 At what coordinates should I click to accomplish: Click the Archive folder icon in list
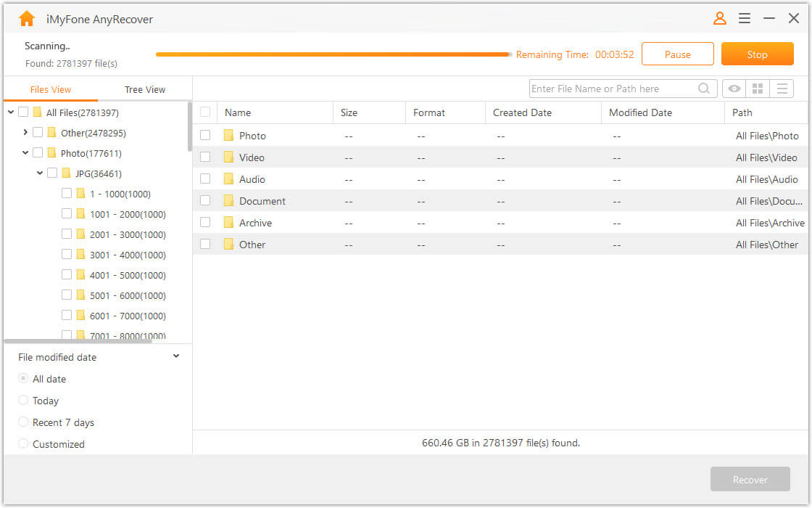tap(229, 223)
